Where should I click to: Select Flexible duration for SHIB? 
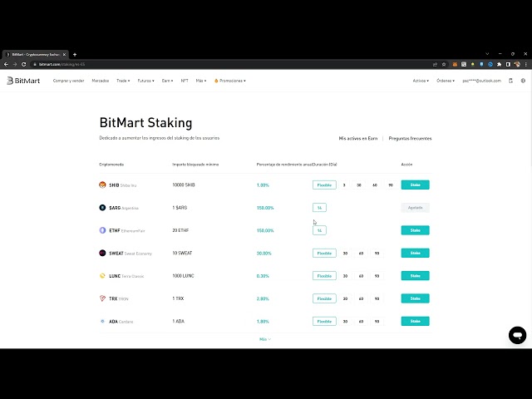[x=324, y=185]
